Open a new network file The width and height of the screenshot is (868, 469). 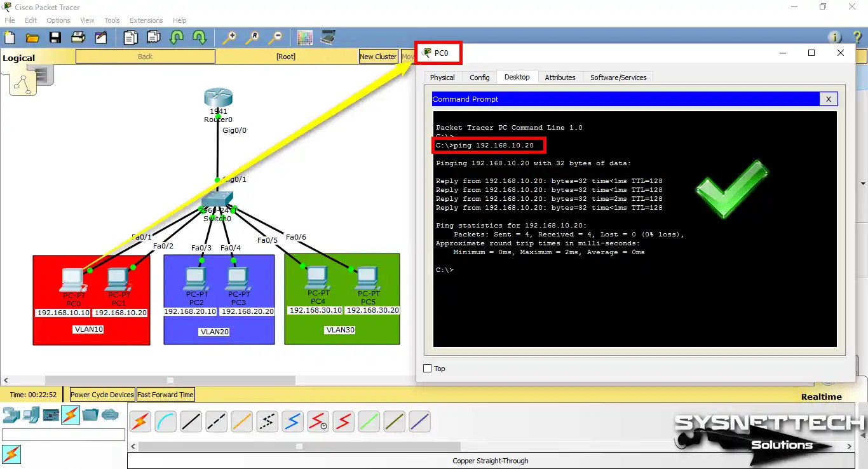tap(9, 37)
